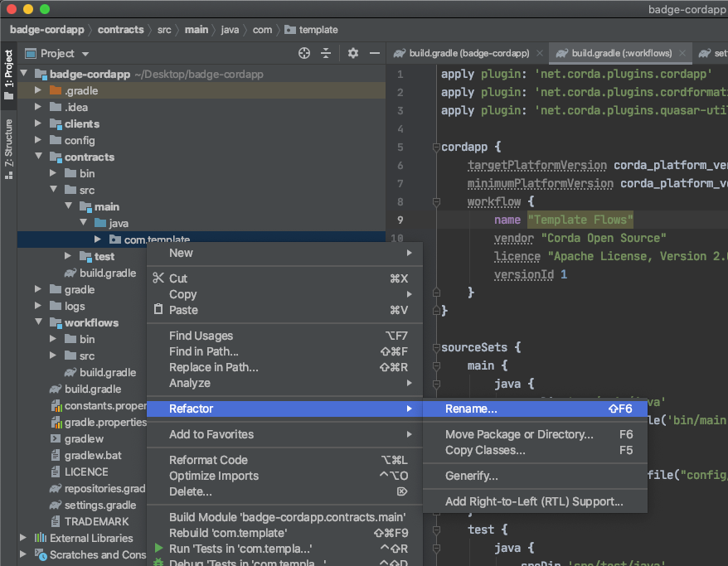
Task: Click the scissors Cut icon in context menu
Action: [158, 278]
